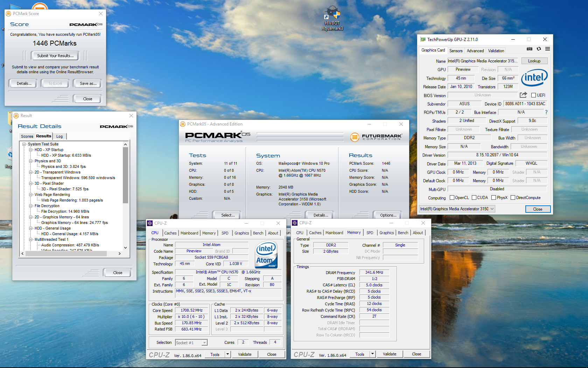Click the Close button in GPU-Z
588x368 pixels.
(538, 209)
